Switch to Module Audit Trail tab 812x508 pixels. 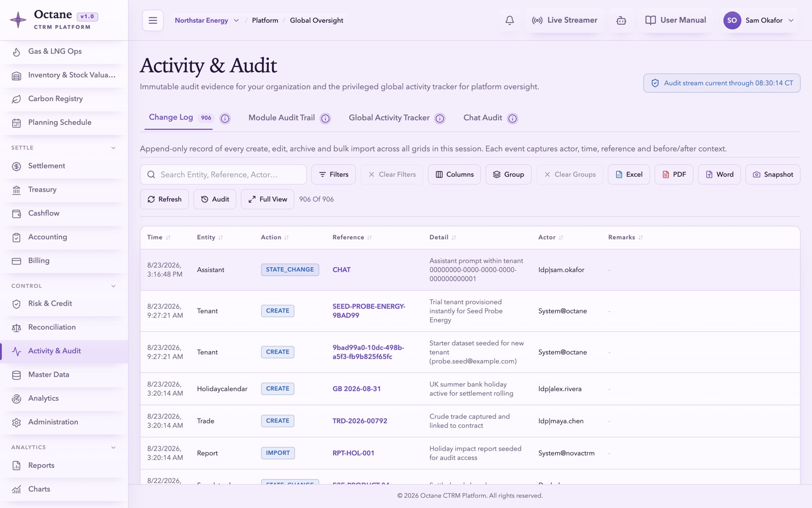click(x=282, y=118)
